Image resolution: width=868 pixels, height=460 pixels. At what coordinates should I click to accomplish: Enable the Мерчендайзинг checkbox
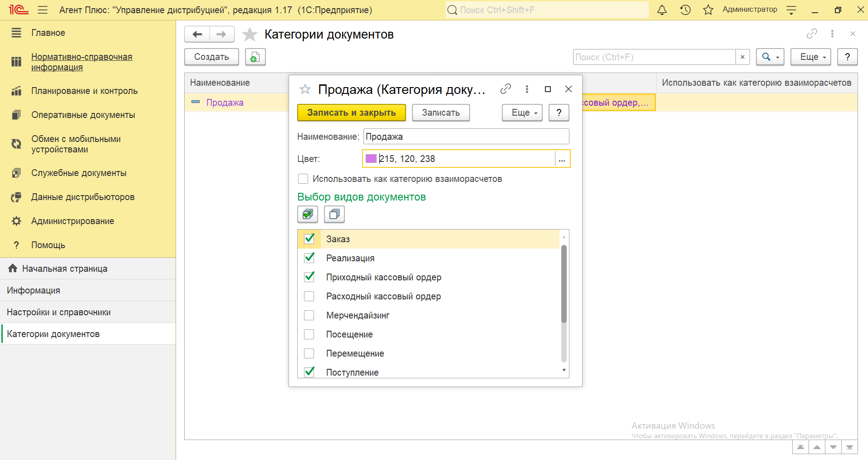[x=309, y=315]
